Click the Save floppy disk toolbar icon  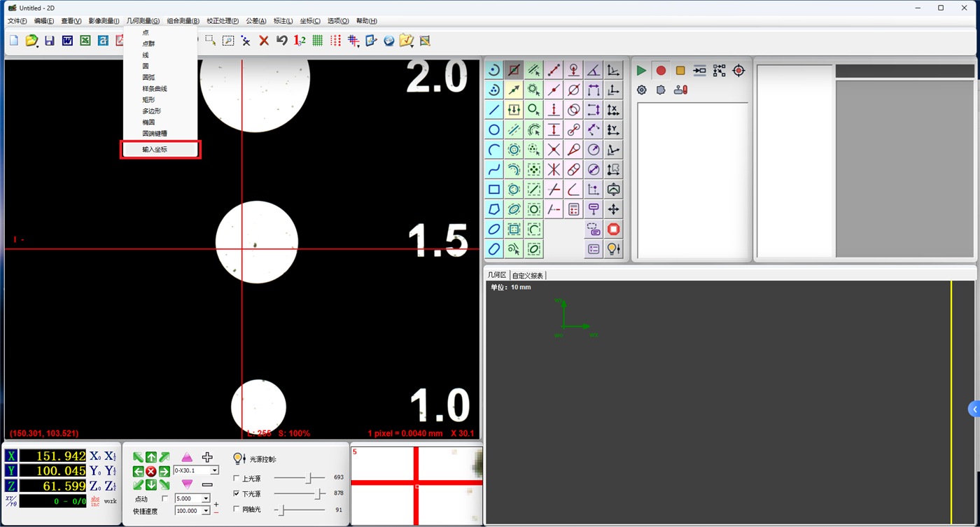point(50,41)
